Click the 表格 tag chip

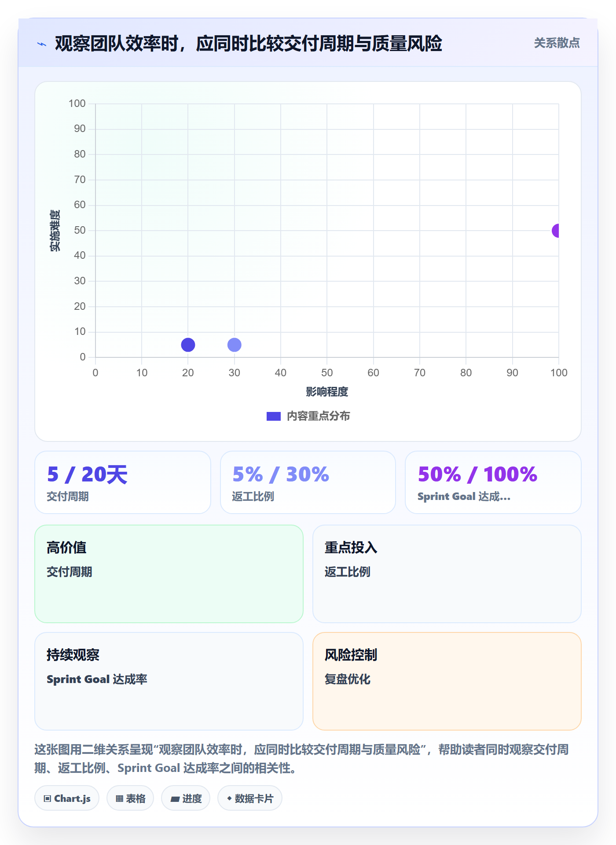pyautogui.click(x=130, y=798)
